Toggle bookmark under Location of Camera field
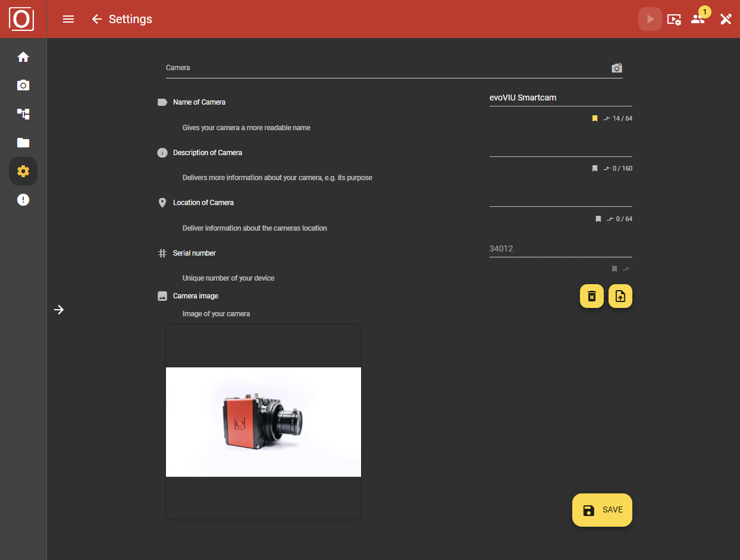The image size is (740, 560). click(x=598, y=219)
